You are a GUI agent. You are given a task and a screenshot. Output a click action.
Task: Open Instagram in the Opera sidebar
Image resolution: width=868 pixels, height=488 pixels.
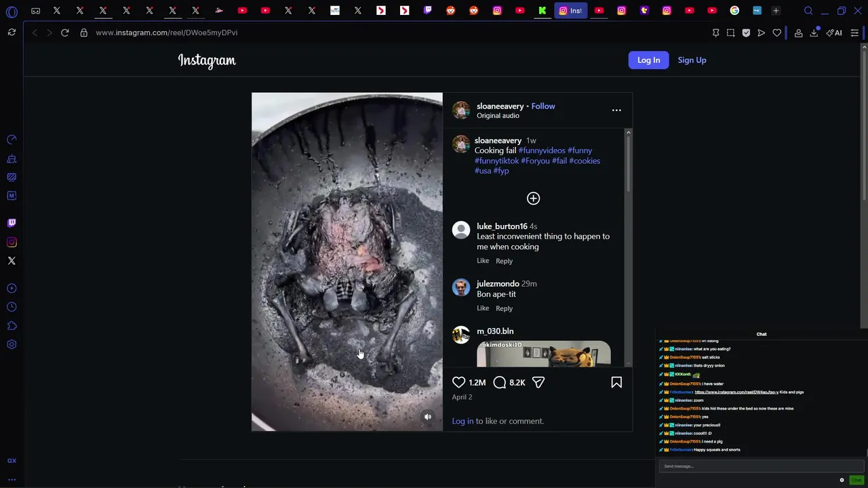[x=12, y=242]
